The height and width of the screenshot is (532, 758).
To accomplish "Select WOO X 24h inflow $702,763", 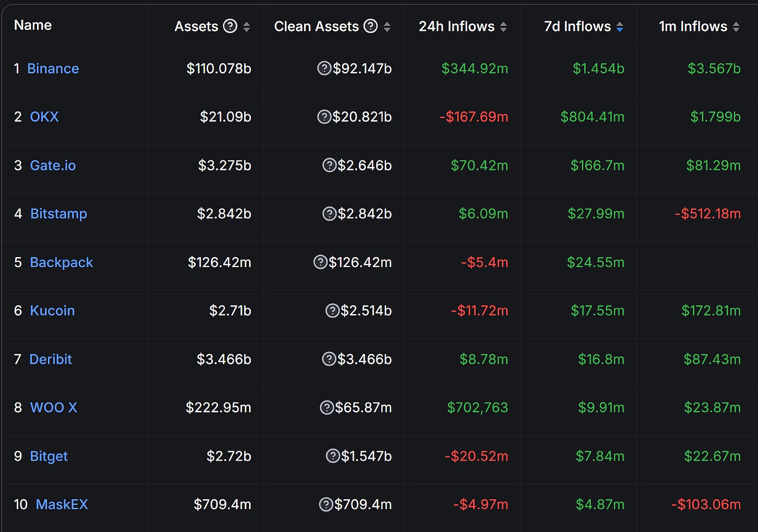I will point(477,407).
